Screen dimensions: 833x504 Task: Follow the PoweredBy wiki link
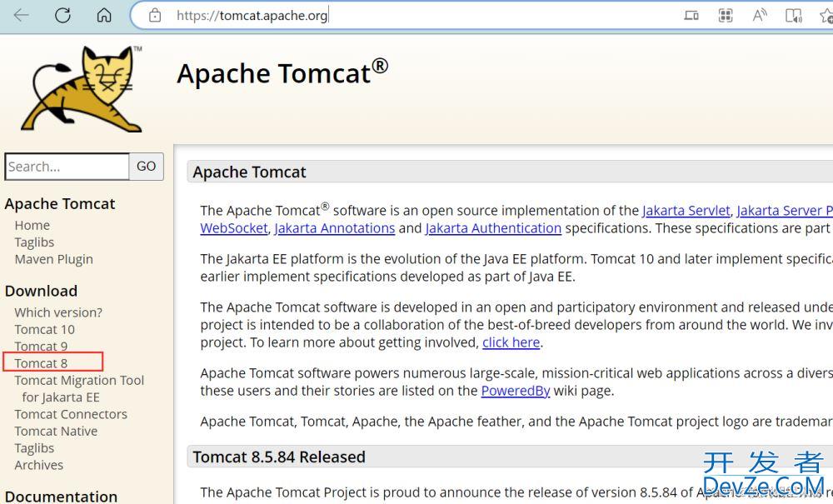[516, 391]
